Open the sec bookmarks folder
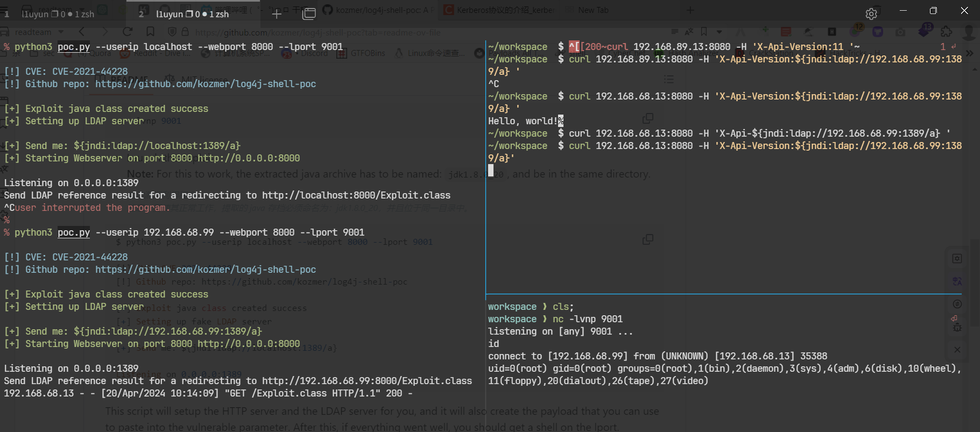980x432 pixels. tap(43, 53)
